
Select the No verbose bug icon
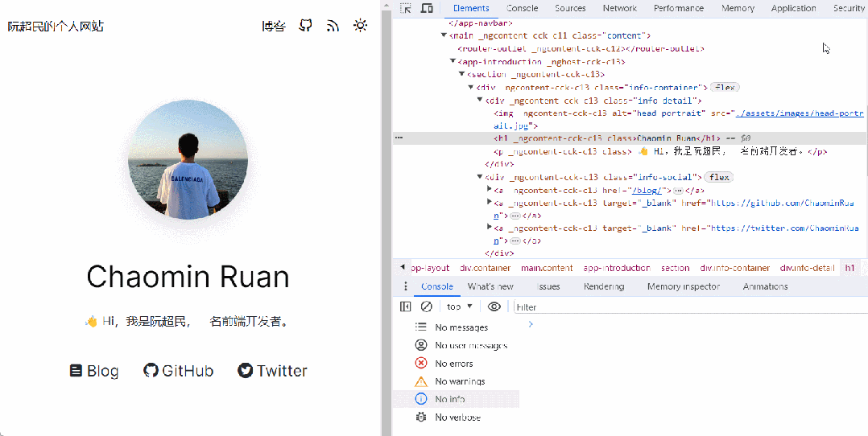420,417
